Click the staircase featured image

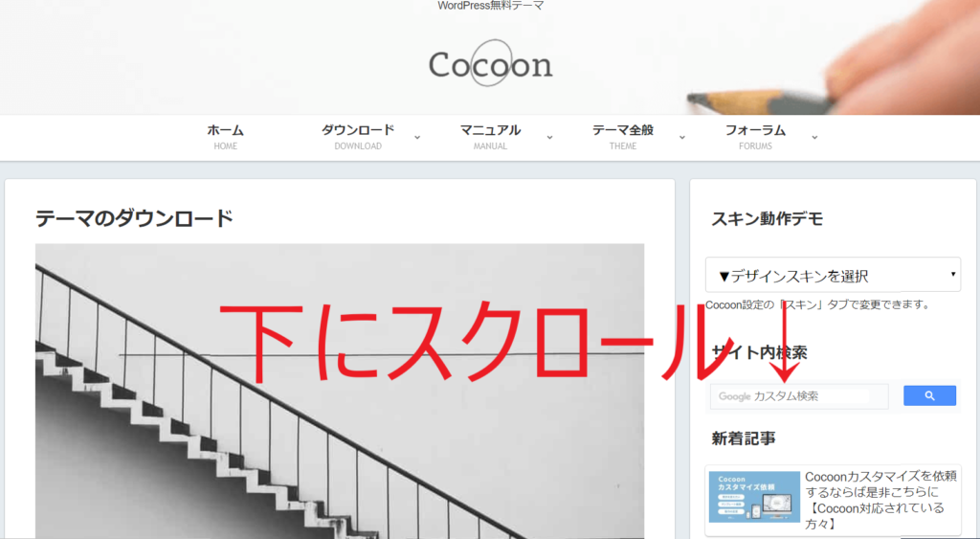(x=340, y=391)
